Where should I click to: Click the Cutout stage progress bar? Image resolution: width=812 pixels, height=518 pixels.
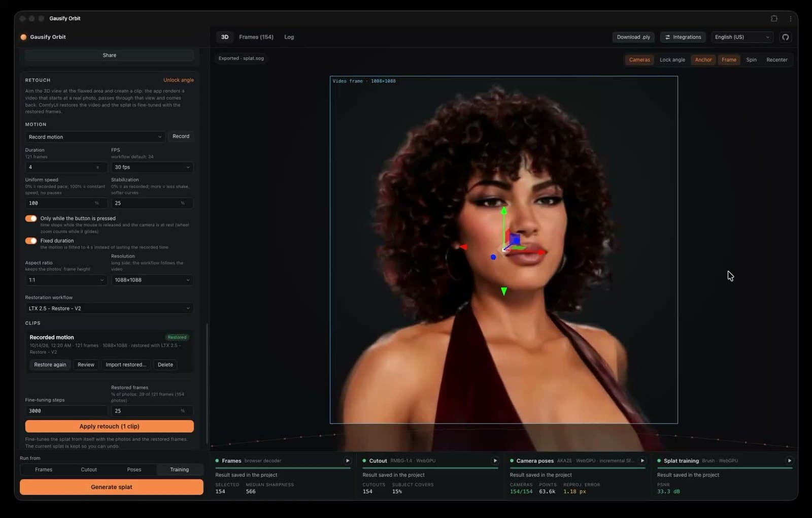pos(430,468)
